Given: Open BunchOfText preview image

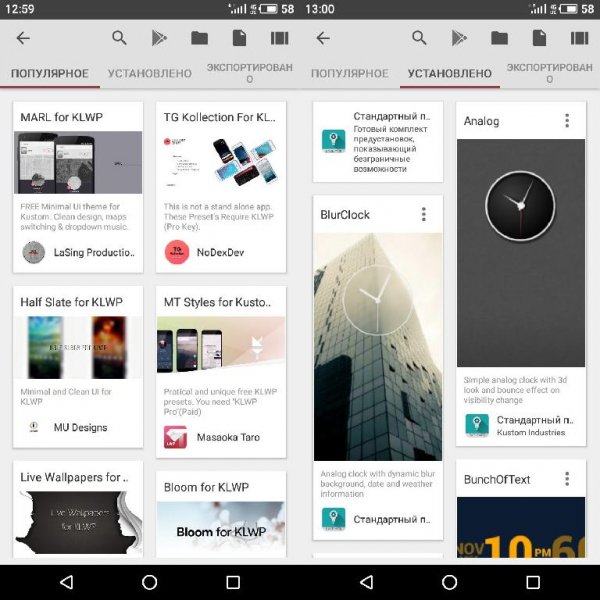Looking at the screenshot, I should tap(521, 527).
